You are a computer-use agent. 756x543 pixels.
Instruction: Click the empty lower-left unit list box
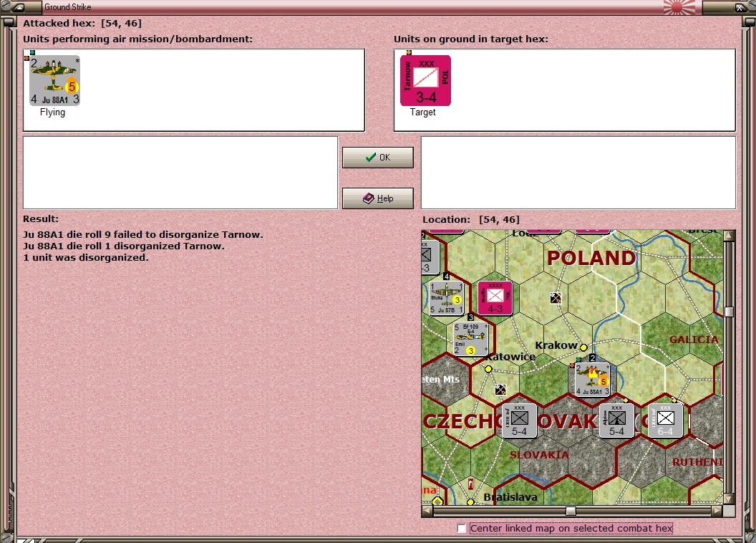click(x=180, y=173)
